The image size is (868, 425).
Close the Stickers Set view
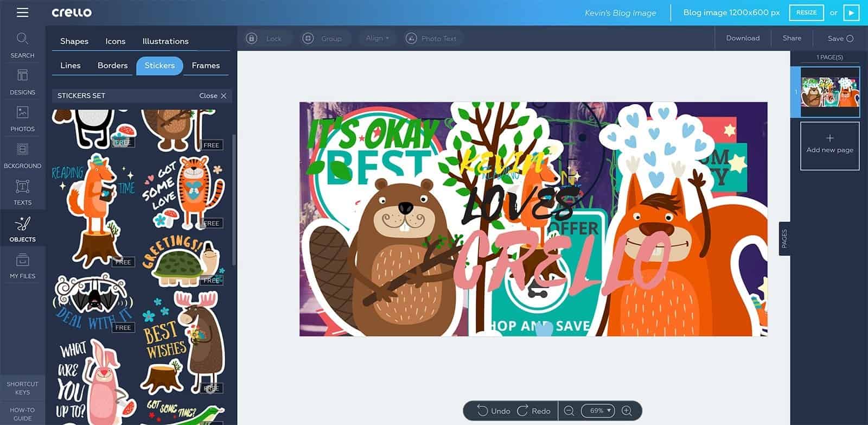click(213, 96)
